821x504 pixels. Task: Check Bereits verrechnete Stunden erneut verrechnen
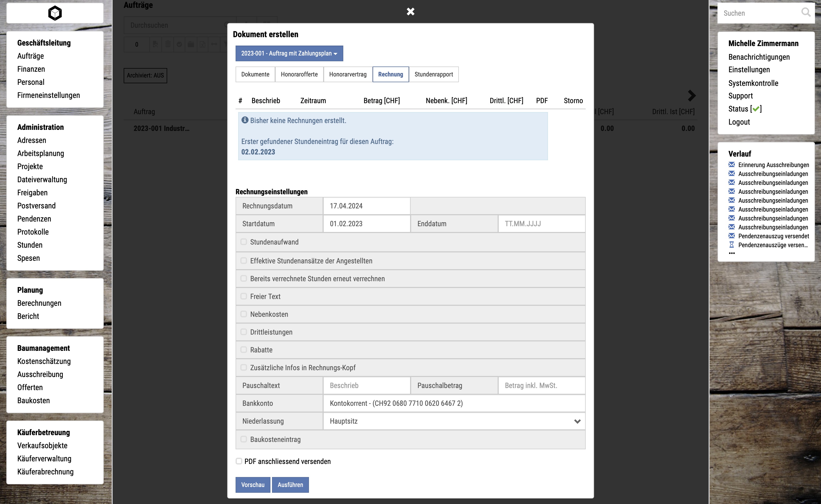click(x=243, y=278)
